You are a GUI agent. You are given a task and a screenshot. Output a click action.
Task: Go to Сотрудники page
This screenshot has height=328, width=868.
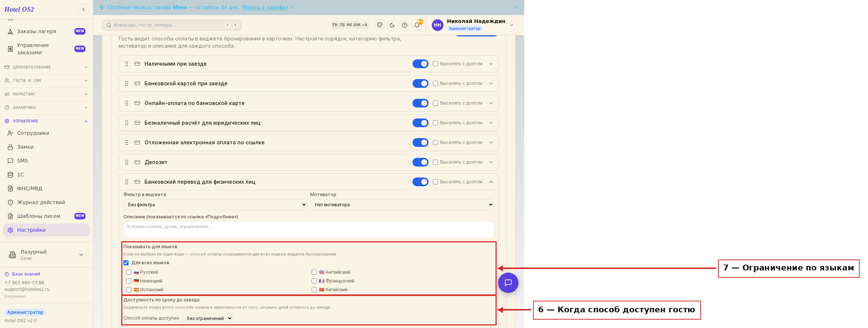[46, 133]
